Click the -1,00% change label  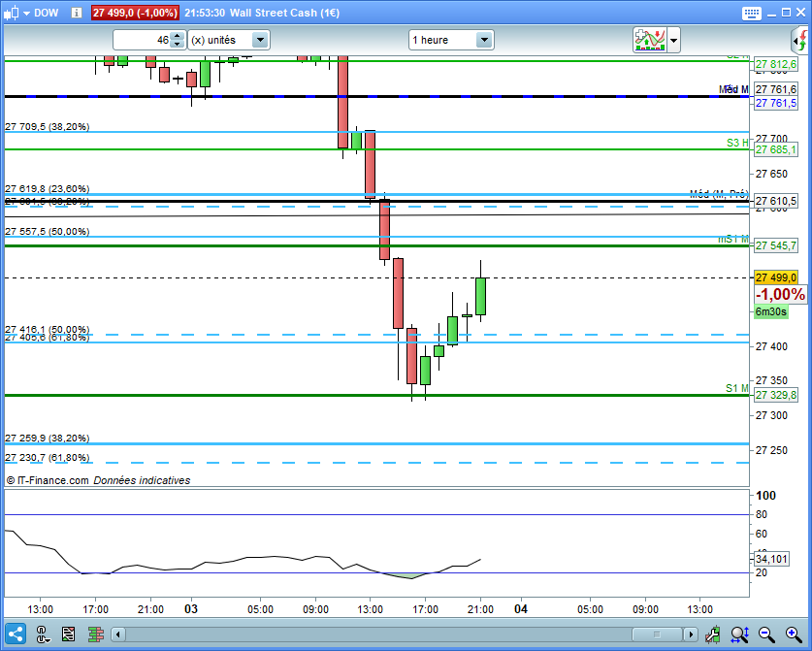pyautogui.click(x=780, y=295)
